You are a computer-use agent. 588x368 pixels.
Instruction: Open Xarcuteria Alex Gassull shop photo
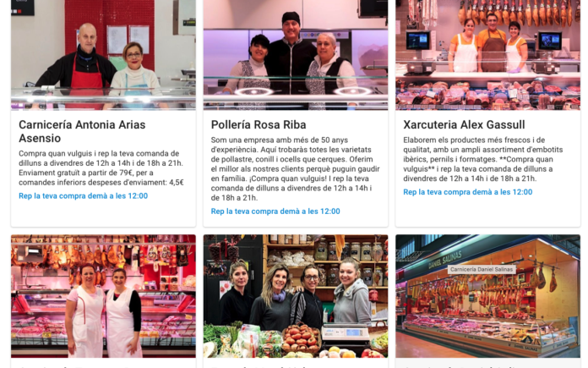[x=487, y=55]
